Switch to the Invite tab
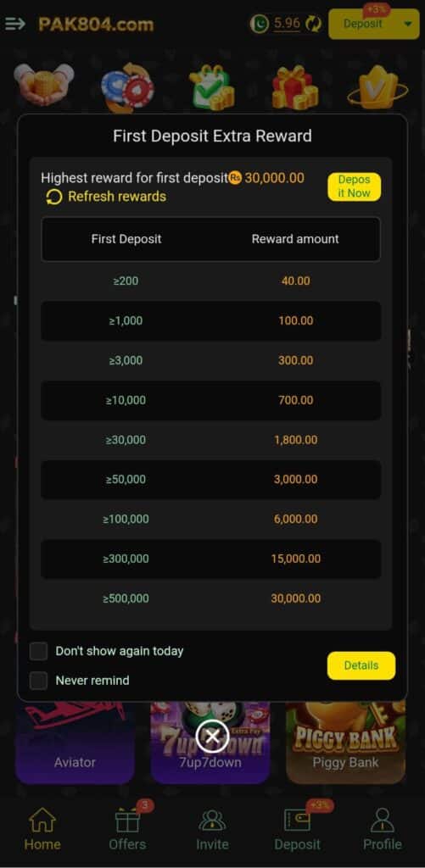The image size is (425, 868). click(x=212, y=829)
